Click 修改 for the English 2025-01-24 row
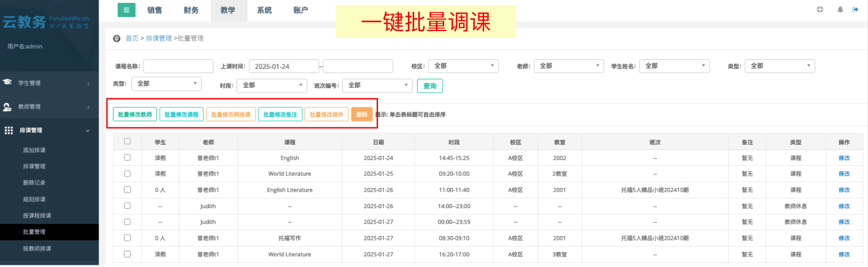868x267 pixels. [844, 158]
